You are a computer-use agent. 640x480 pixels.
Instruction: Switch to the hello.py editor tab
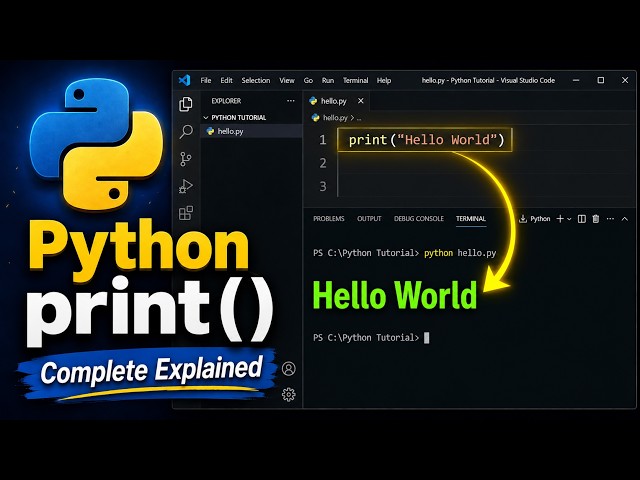[x=333, y=101]
